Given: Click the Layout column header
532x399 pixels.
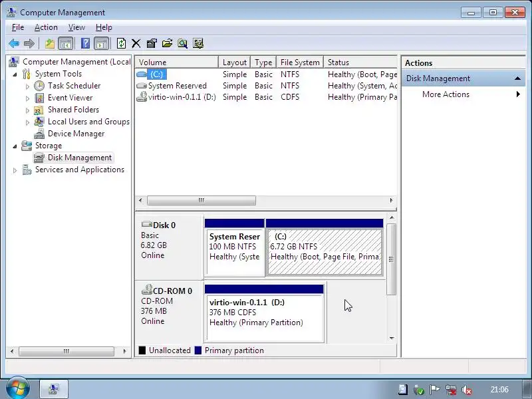Looking at the screenshot, I should coord(234,62).
